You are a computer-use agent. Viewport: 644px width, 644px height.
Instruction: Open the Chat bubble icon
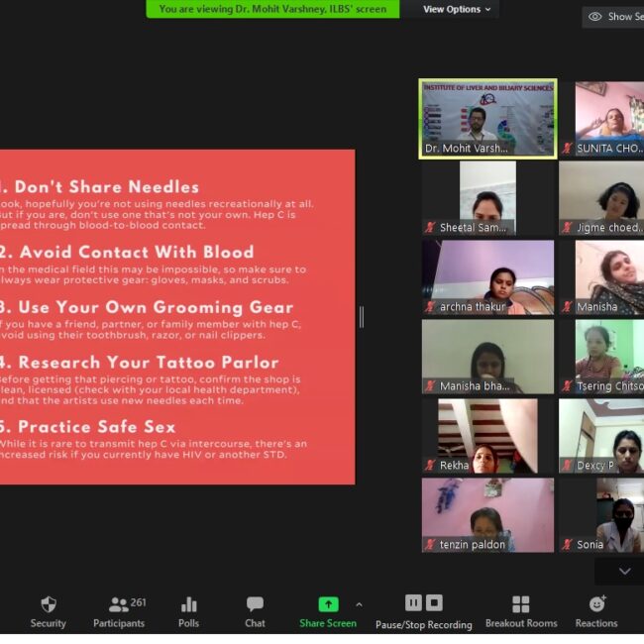pyautogui.click(x=255, y=604)
